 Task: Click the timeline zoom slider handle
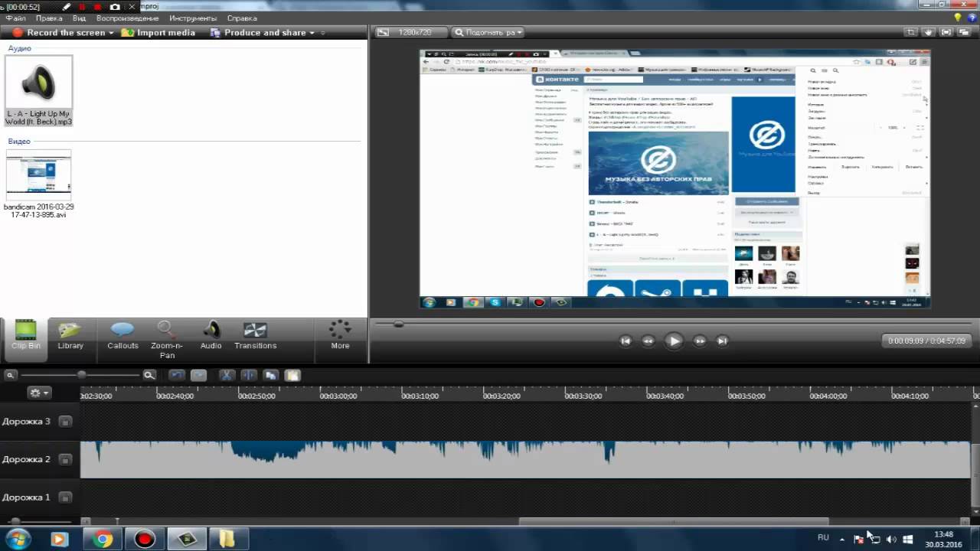pos(81,375)
